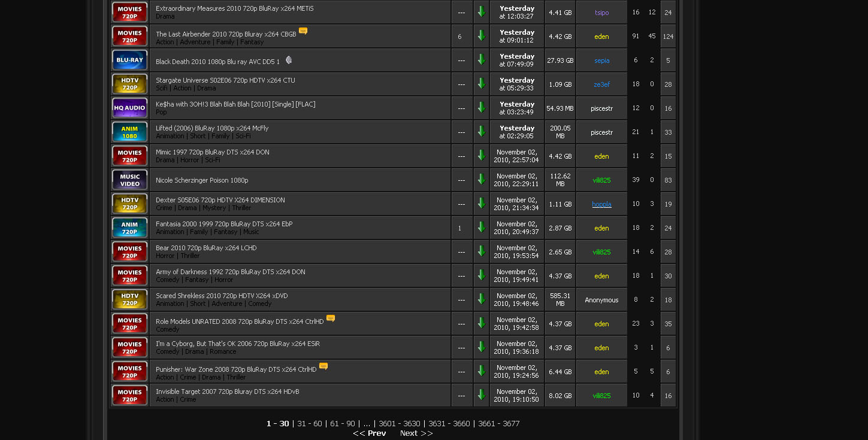The image size is (868, 440).
Task: Jump to results page 61 - 90
Action: click(343, 424)
